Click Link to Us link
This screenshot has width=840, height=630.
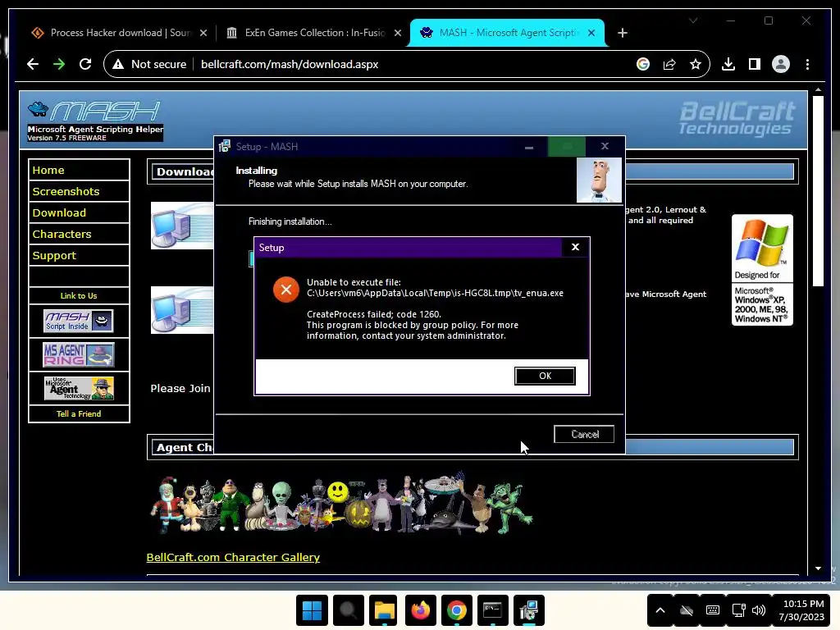(79, 295)
